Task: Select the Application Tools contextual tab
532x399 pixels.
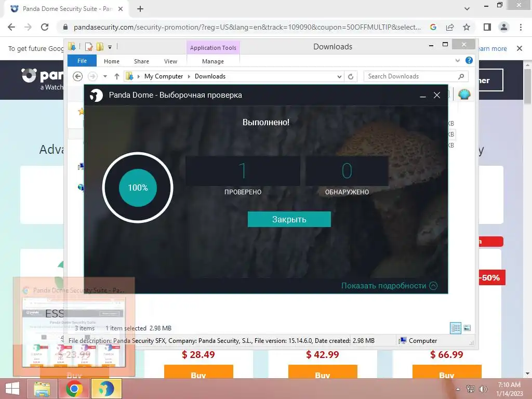Action: point(213,48)
